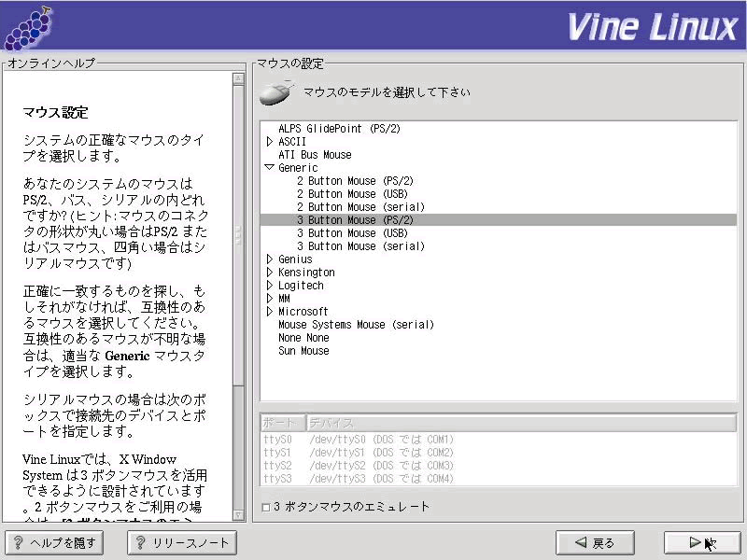
Task: Click the ASCII group label
Action: click(292, 142)
